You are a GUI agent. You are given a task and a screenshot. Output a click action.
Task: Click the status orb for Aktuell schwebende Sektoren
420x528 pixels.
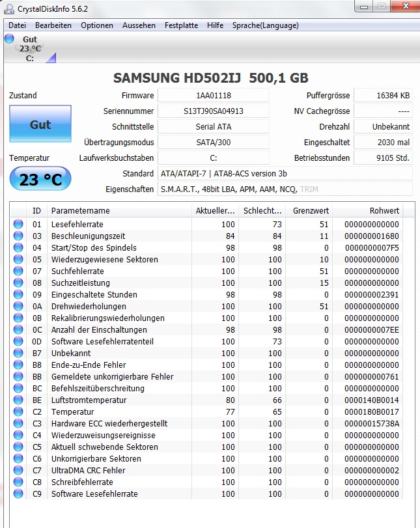coord(18,447)
